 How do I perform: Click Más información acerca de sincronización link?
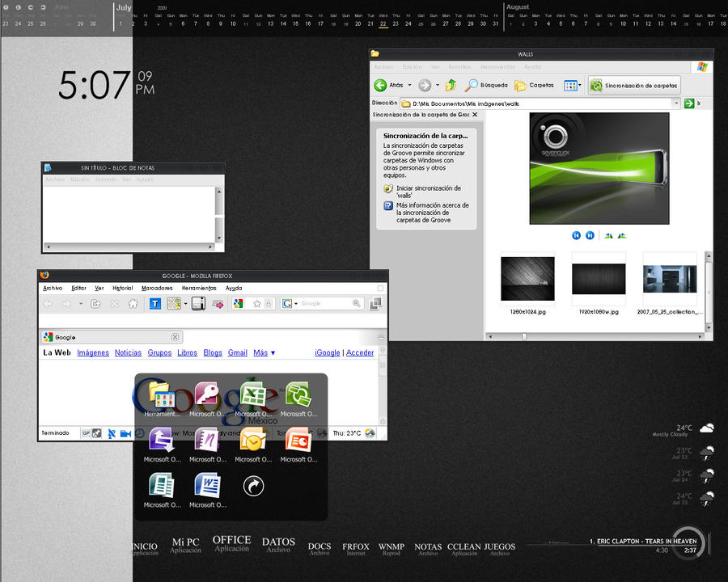(x=432, y=213)
